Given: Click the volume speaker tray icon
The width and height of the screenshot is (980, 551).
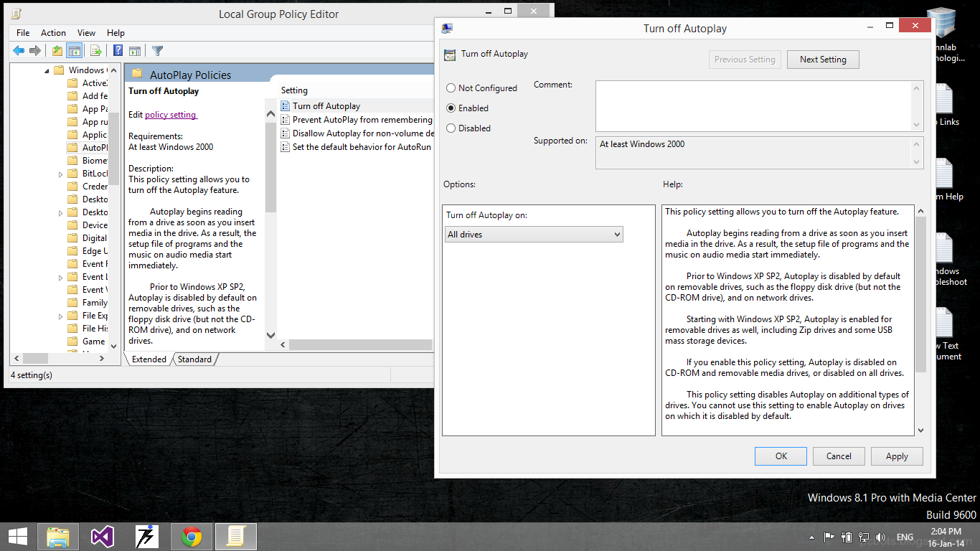Looking at the screenshot, I should click(x=881, y=537).
